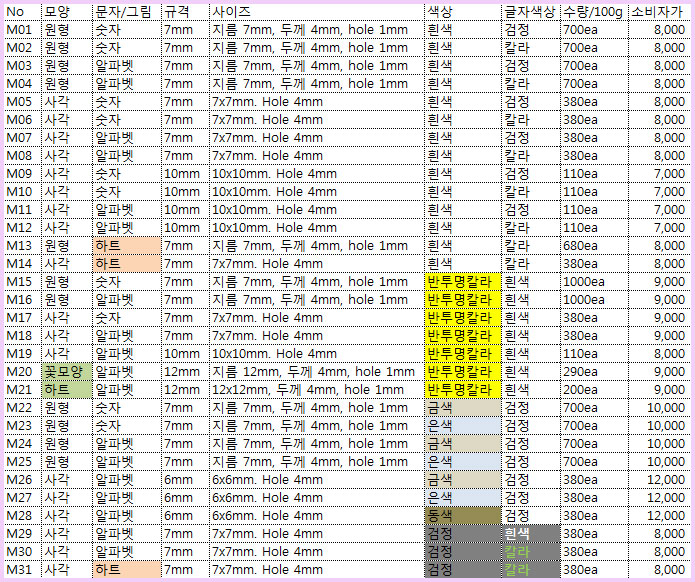Select cell 'M09'

23,174
